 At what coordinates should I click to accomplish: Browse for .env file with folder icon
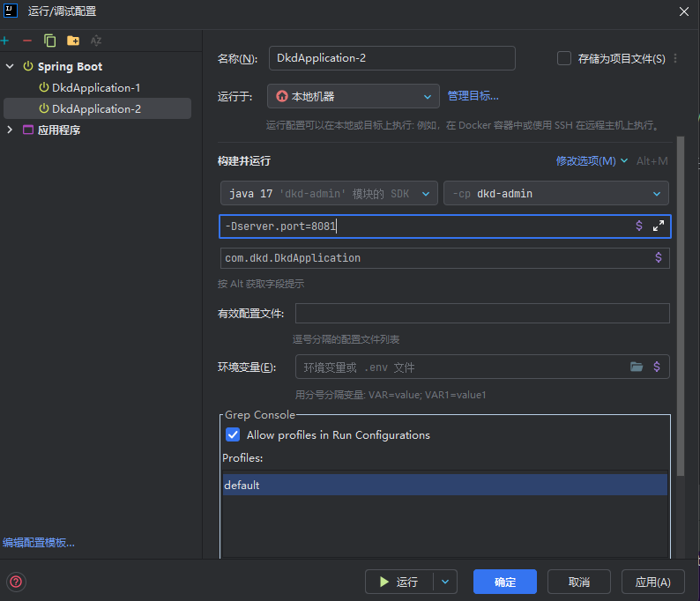tap(637, 367)
